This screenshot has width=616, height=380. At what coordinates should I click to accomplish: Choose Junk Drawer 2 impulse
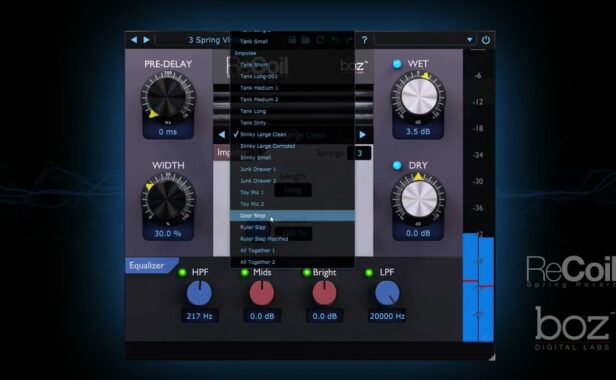[292, 181]
